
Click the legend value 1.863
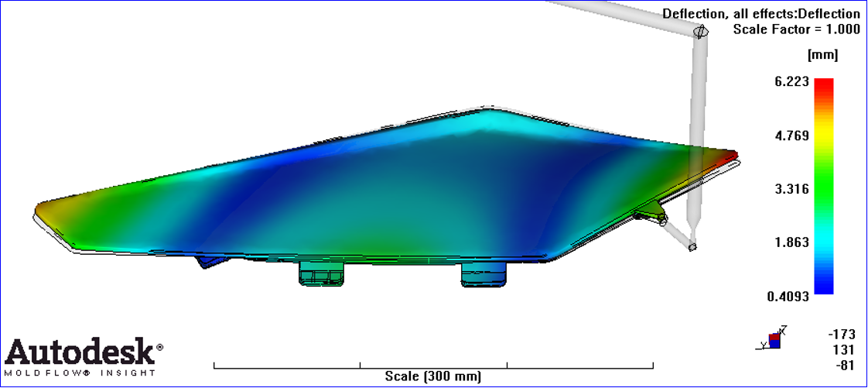792,242
